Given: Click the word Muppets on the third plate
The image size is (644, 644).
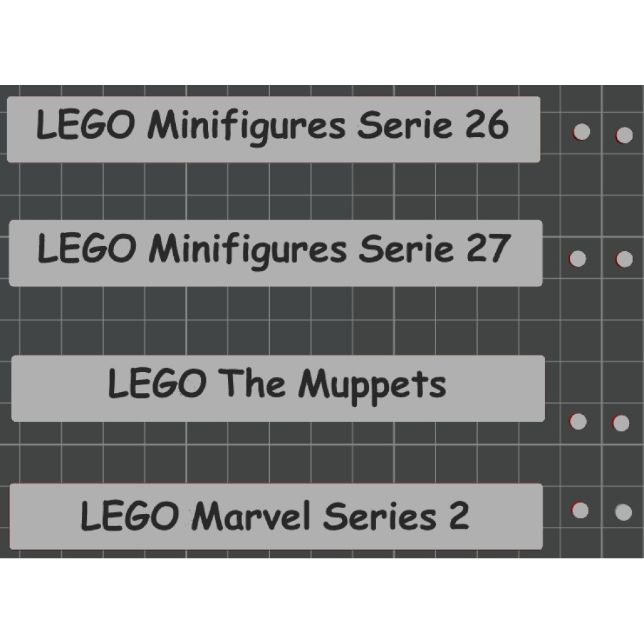Looking at the screenshot, I should point(372,386).
